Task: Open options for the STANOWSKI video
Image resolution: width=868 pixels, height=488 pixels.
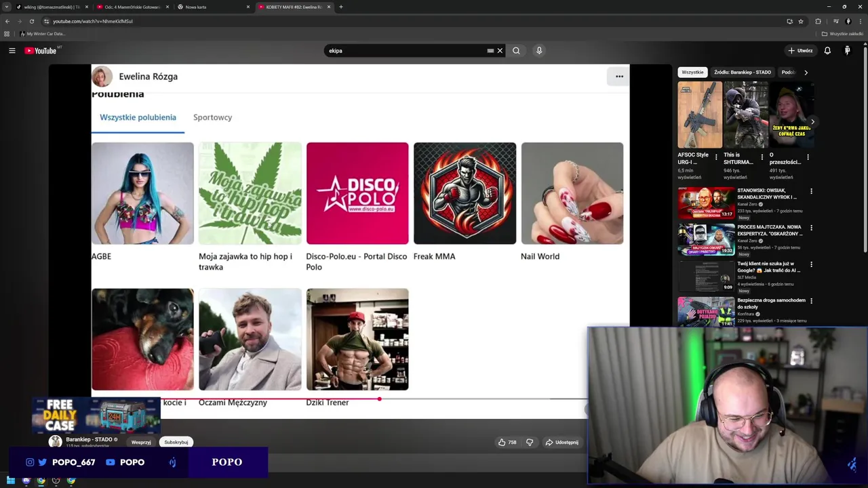Action: (x=811, y=191)
